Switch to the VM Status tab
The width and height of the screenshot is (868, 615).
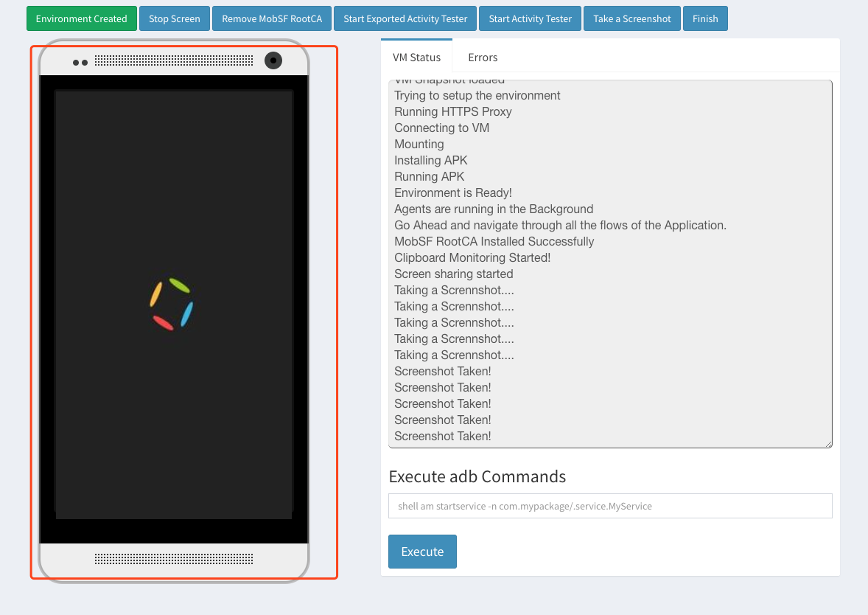tap(417, 57)
